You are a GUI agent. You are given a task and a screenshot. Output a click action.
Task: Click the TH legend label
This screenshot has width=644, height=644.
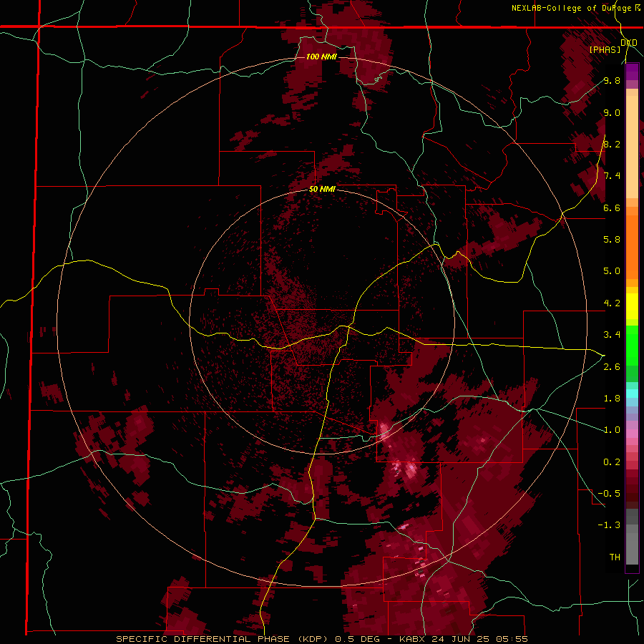[615, 557]
